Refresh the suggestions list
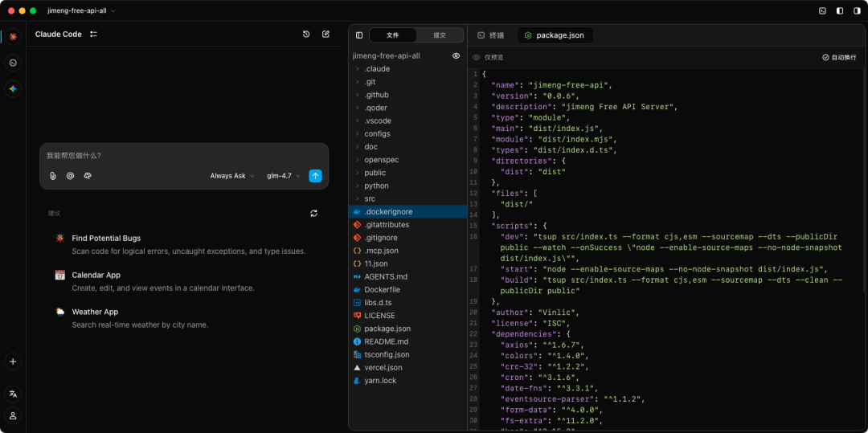 tap(313, 213)
